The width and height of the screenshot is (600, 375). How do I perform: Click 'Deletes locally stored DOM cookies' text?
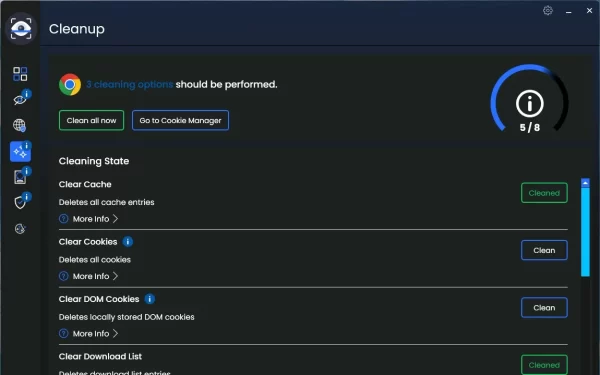tap(126, 317)
